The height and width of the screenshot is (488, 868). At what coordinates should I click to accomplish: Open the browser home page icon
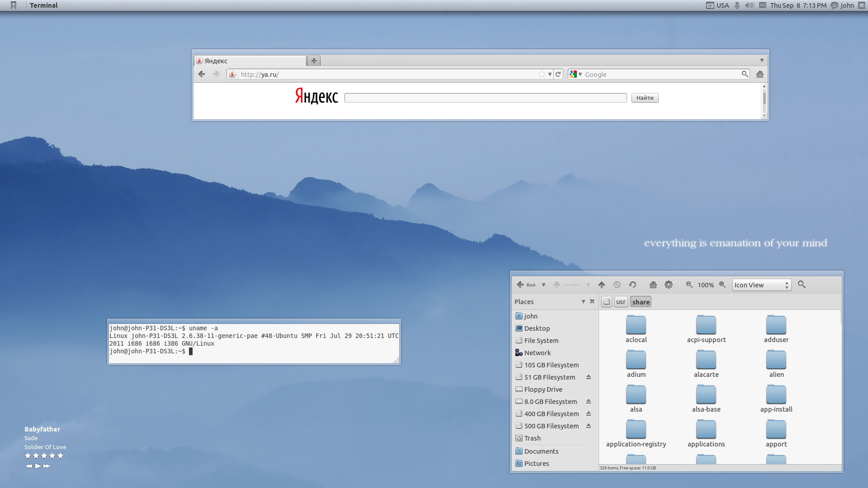[760, 74]
